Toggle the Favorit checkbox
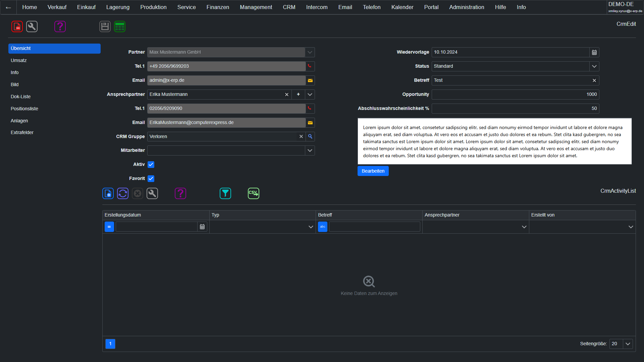The image size is (644, 362). (x=151, y=179)
